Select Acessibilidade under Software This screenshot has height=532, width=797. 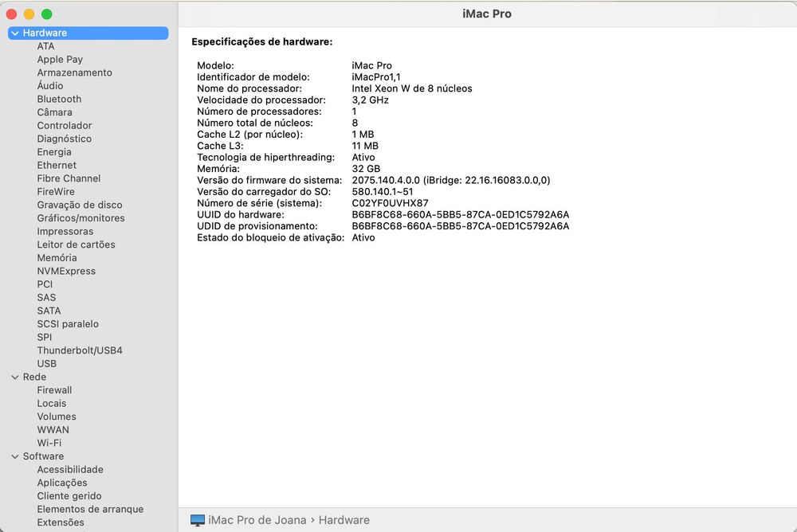70,470
